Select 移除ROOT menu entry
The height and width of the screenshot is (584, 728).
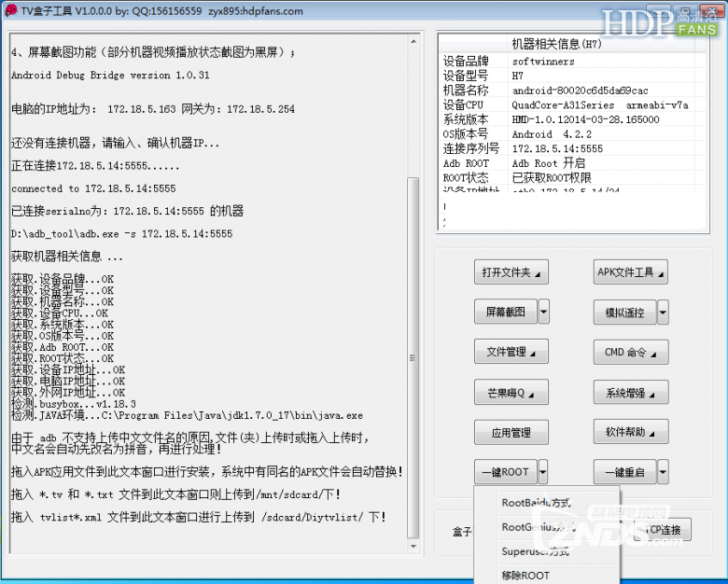547,576
